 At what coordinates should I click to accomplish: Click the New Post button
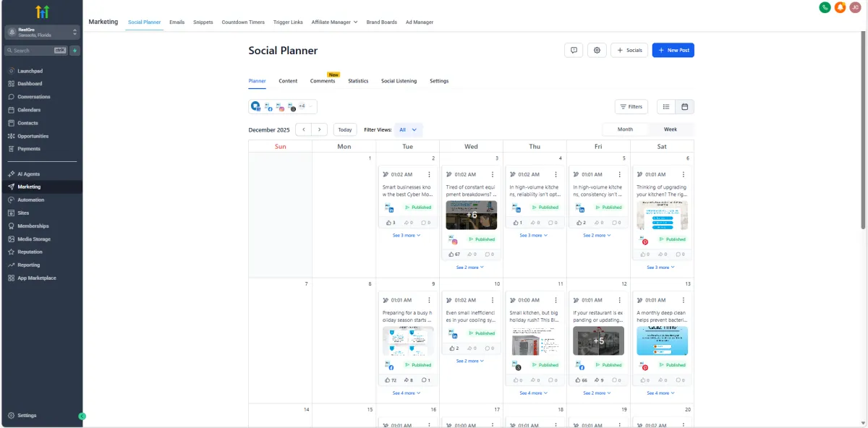(x=673, y=50)
